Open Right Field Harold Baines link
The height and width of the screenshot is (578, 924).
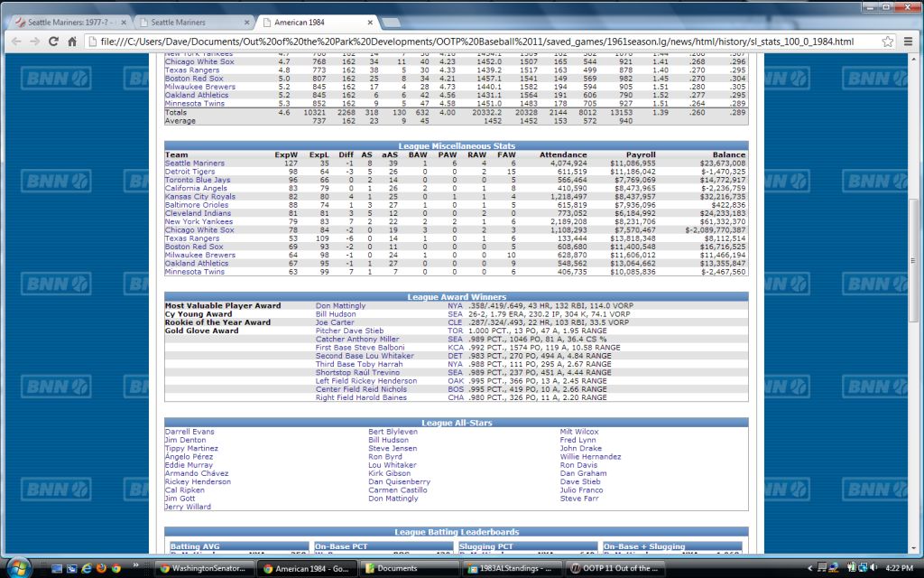pyautogui.click(x=361, y=397)
